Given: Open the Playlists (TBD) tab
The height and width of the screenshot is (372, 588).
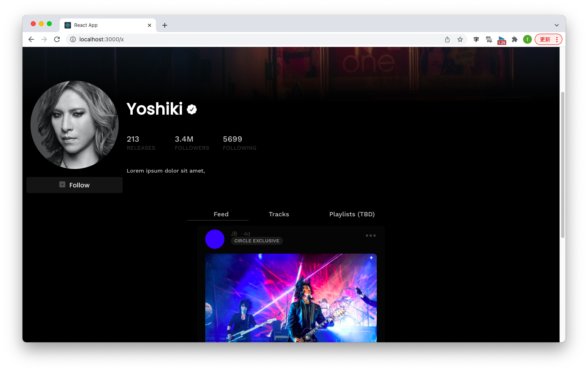Looking at the screenshot, I should 352,214.
